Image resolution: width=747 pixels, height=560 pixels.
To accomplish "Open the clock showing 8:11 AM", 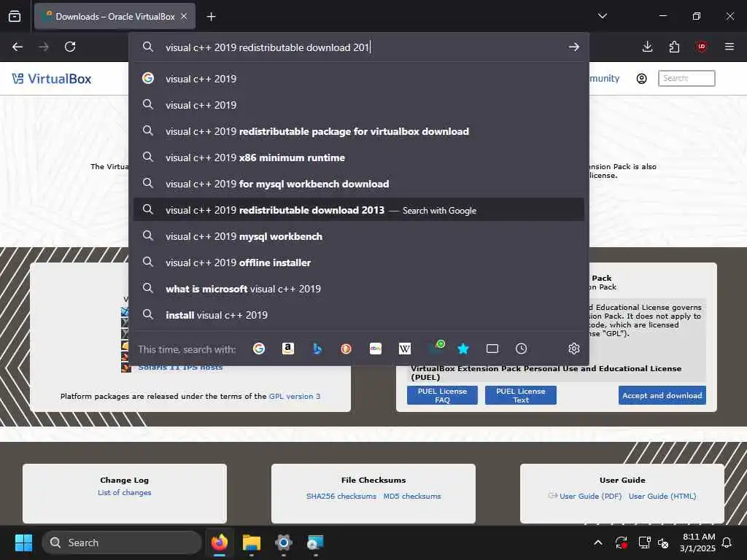I will click(x=697, y=542).
